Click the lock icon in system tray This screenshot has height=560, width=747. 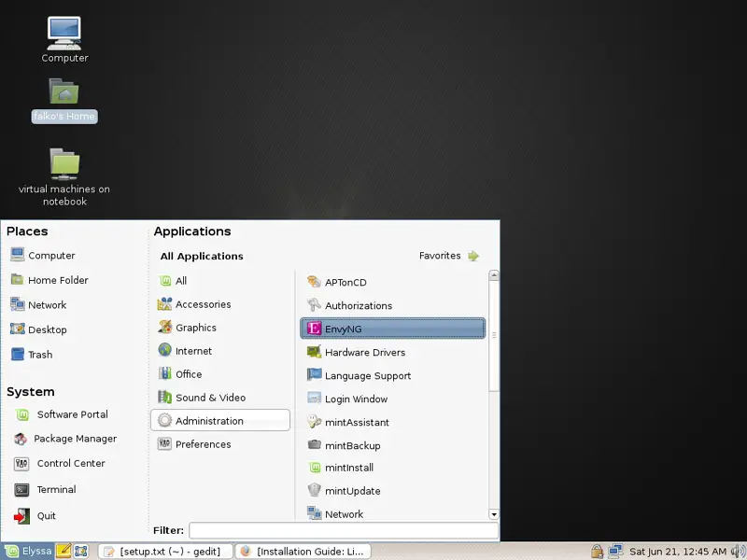pyautogui.click(x=597, y=552)
